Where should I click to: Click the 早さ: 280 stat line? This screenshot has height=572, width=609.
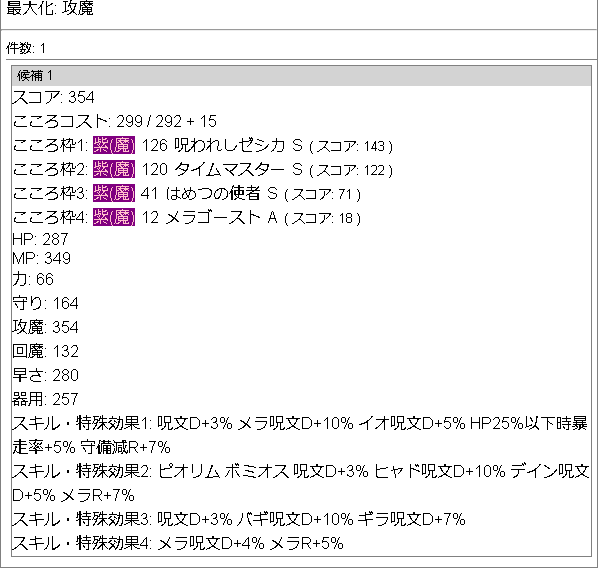(x=45, y=376)
